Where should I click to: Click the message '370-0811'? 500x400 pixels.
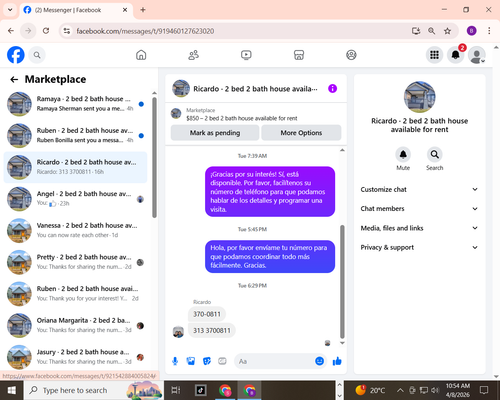click(x=207, y=314)
